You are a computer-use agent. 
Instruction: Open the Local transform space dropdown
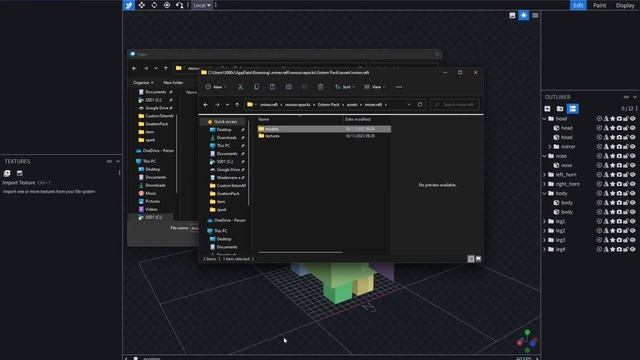[202, 5]
